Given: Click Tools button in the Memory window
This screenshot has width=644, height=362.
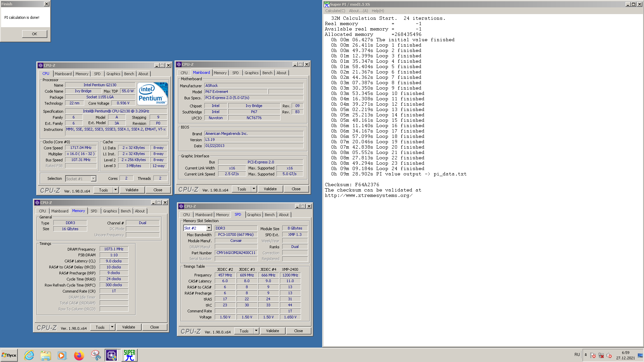Looking at the screenshot, I should (100, 327).
